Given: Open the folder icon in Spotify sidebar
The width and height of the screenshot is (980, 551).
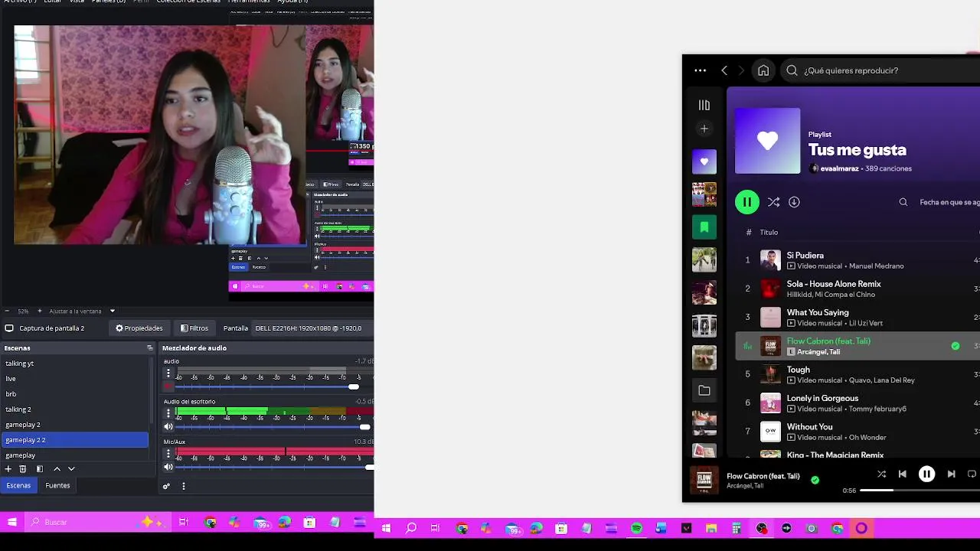Looking at the screenshot, I should [x=704, y=391].
